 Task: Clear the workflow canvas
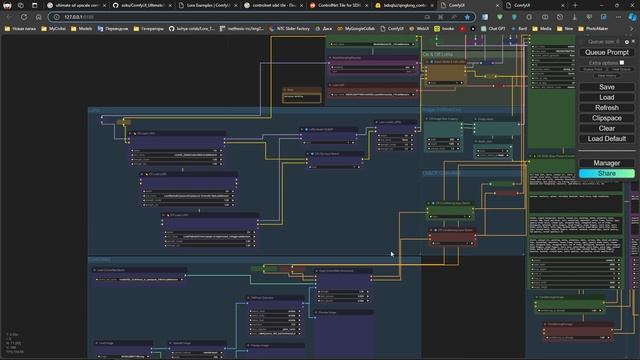click(607, 128)
